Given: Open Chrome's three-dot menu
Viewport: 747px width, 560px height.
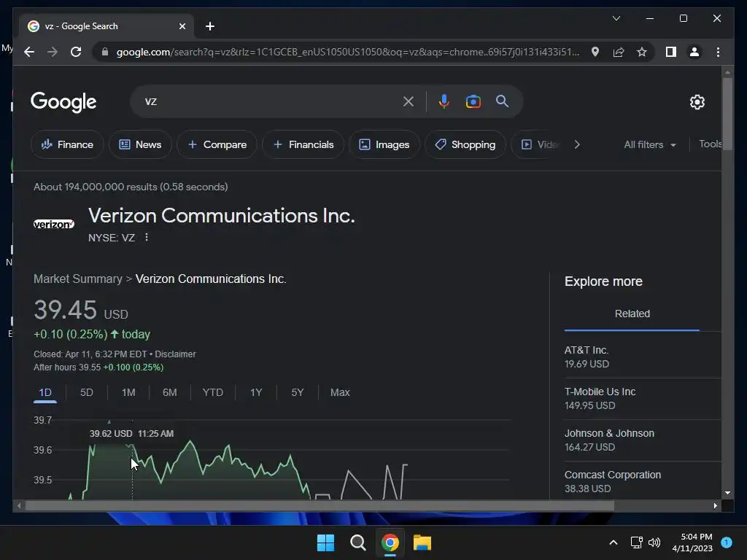Looking at the screenshot, I should [x=718, y=52].
